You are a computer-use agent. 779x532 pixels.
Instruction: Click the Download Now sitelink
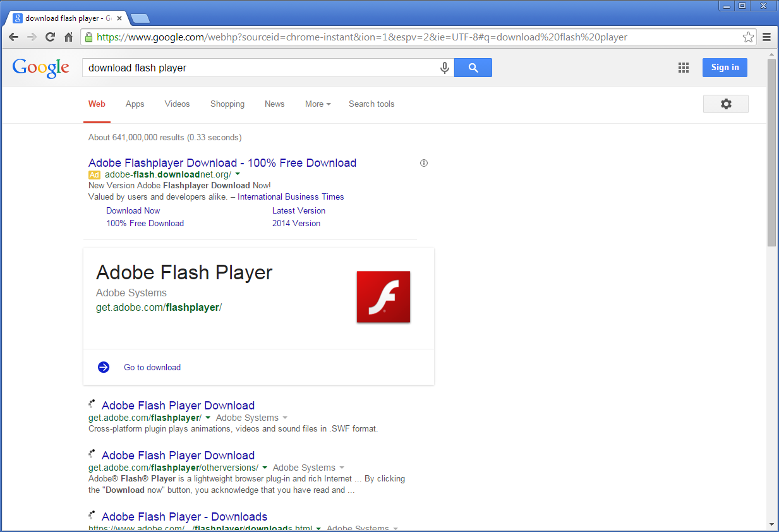[x=133, y=211]
